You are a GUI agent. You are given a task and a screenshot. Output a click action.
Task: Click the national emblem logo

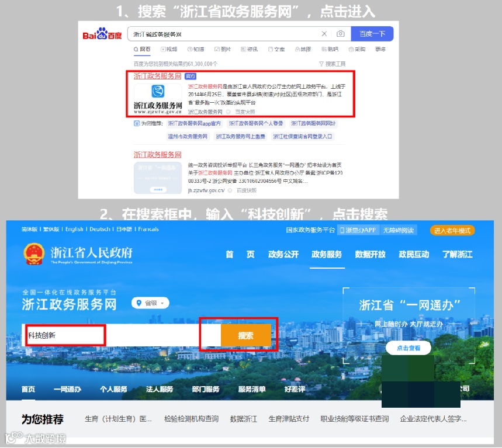pyautogui.click(x=34, y=254)
